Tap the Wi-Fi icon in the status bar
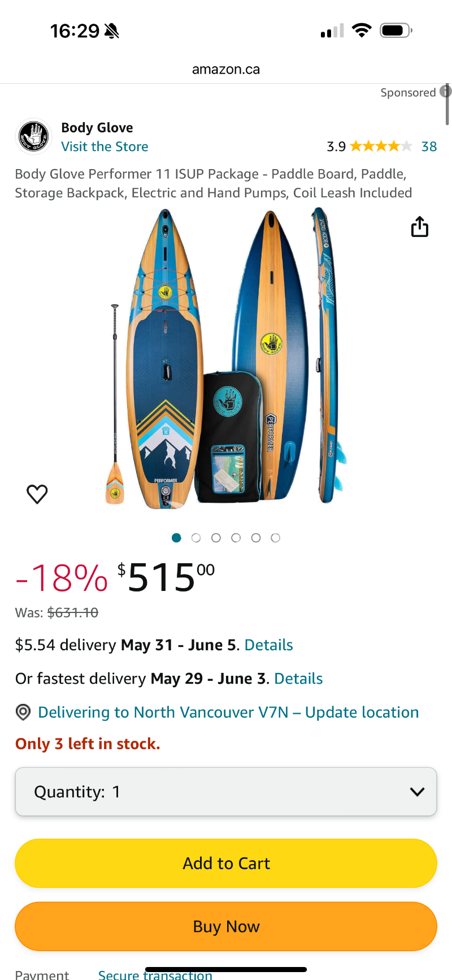Image resolution: width=452 pixels, height=980 pixels. click(362, 30)
